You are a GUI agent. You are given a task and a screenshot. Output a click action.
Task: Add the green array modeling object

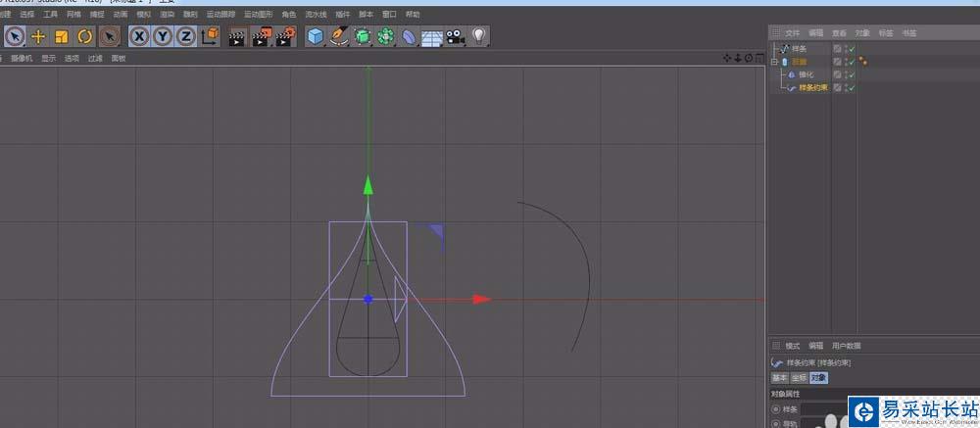coord(386,37)
